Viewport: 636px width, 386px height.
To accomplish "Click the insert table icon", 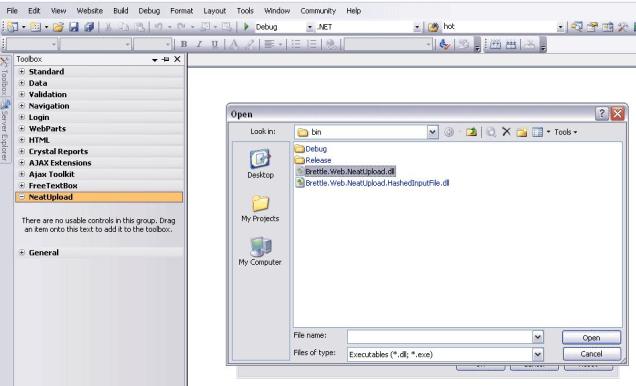I will (x=495, y=44).
